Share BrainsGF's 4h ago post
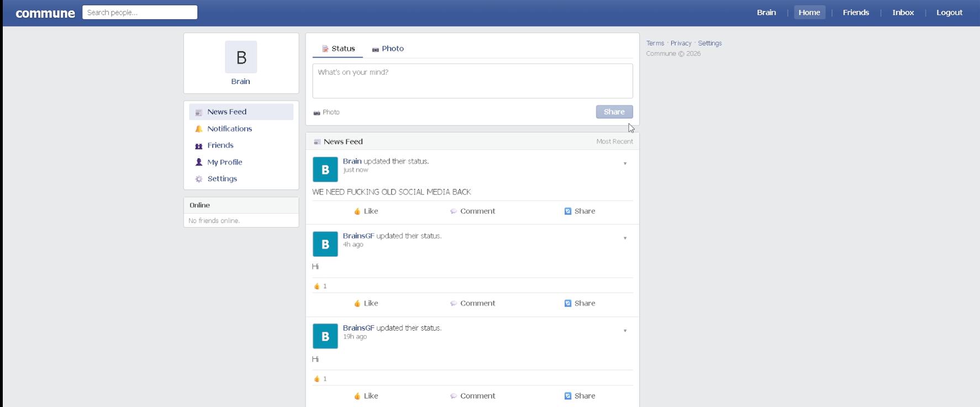 coord(579,304)
